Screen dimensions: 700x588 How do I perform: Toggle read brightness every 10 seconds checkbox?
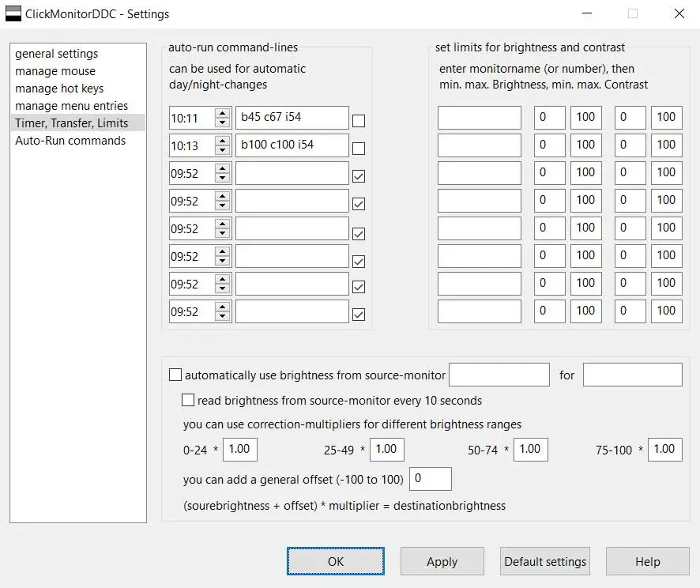click(x=188, y=400)
